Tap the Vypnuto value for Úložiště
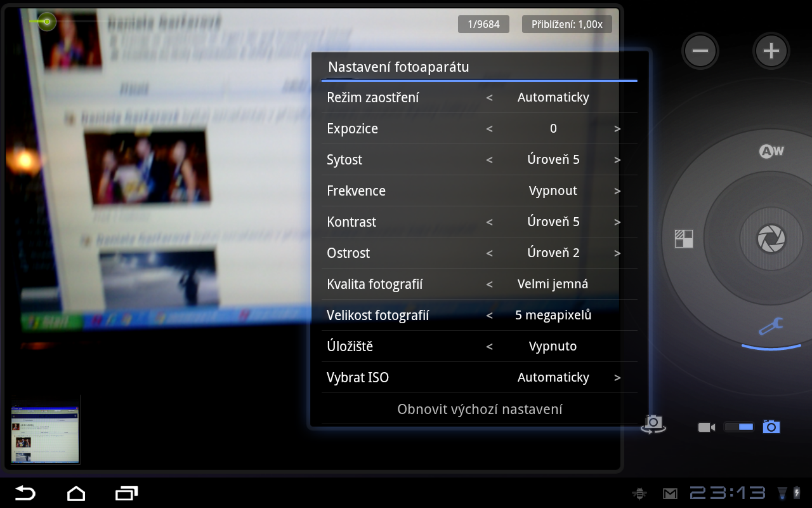The image size is (812, 508). pos(553,347)
